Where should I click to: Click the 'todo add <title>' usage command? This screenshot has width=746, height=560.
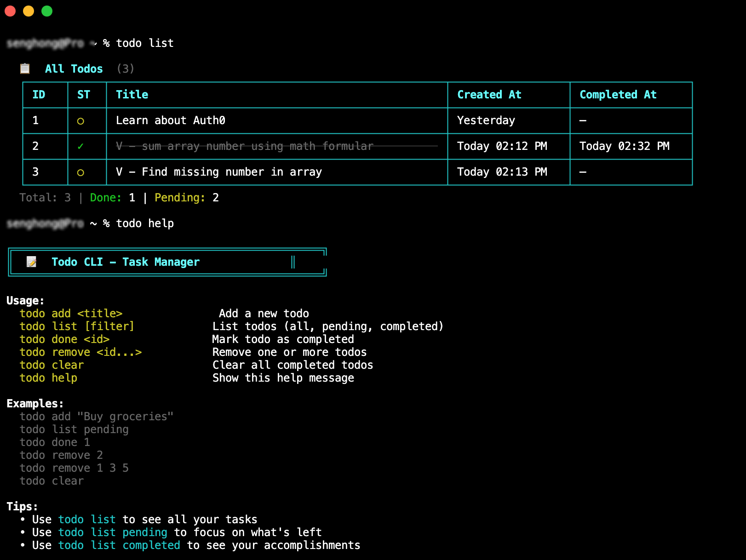tap(71, 314)
